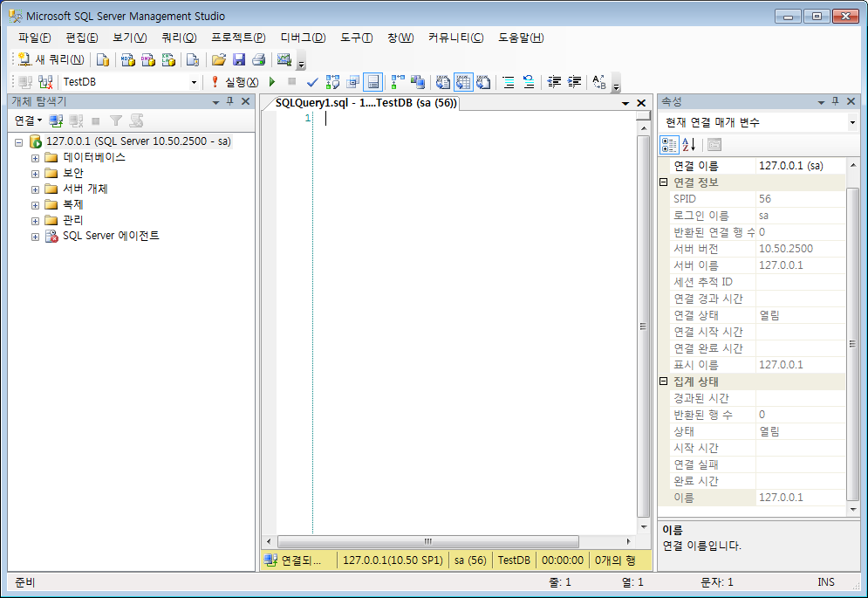
Task: Open the TestDB database dropdown
Action: 194,82
